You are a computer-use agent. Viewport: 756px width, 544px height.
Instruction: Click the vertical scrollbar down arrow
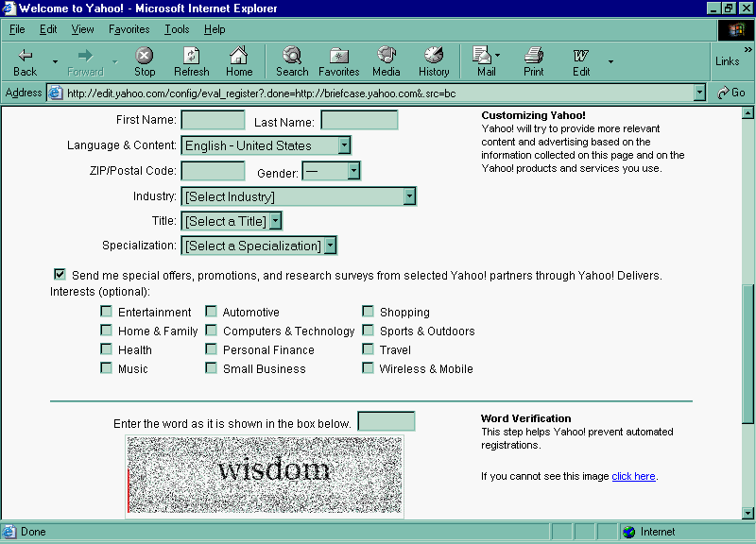point(748,513)
